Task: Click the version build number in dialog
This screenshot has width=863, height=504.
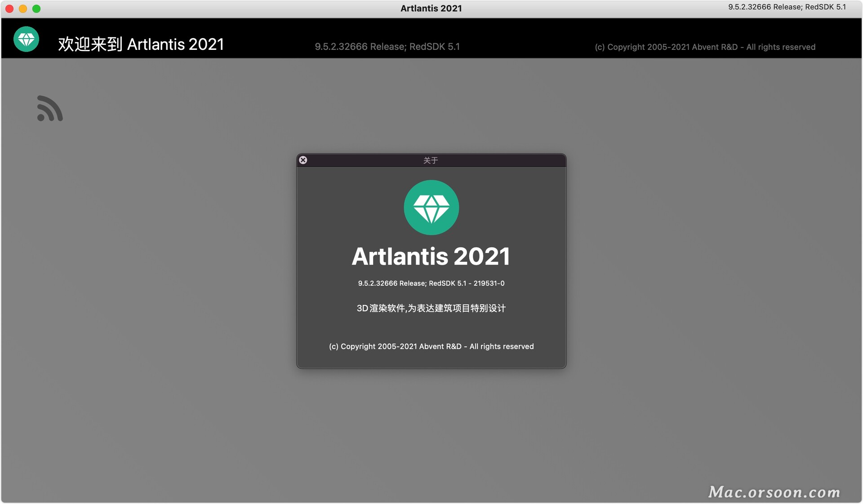Action: [431, 283]
